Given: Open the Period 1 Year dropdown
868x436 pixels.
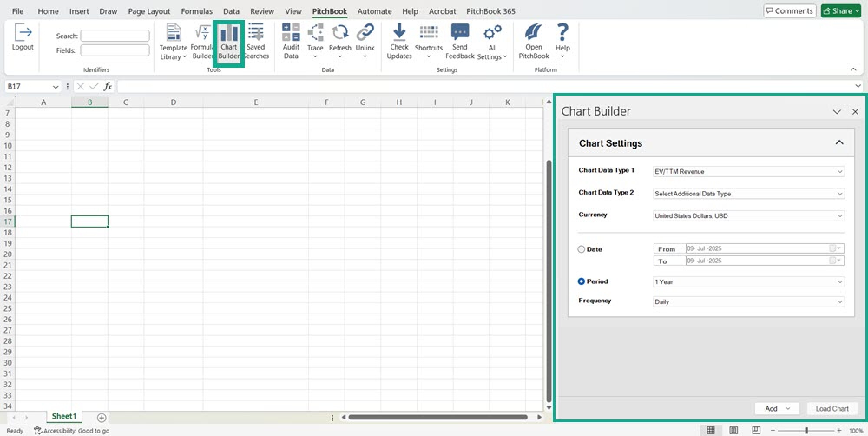Looking at the screenshot, I should pyautogui.click(x=749, y=282).
